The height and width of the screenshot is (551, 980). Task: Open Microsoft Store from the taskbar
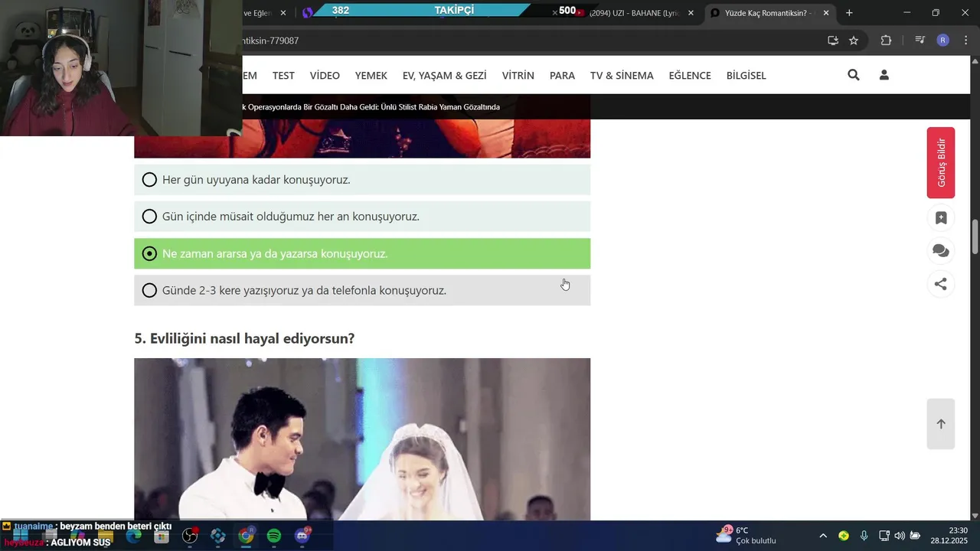coord(162,536)
